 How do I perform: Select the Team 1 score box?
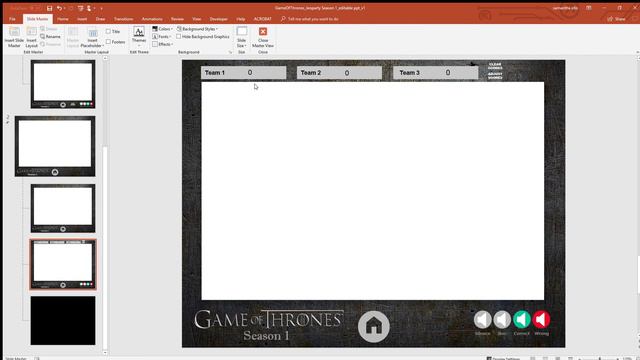244,73
